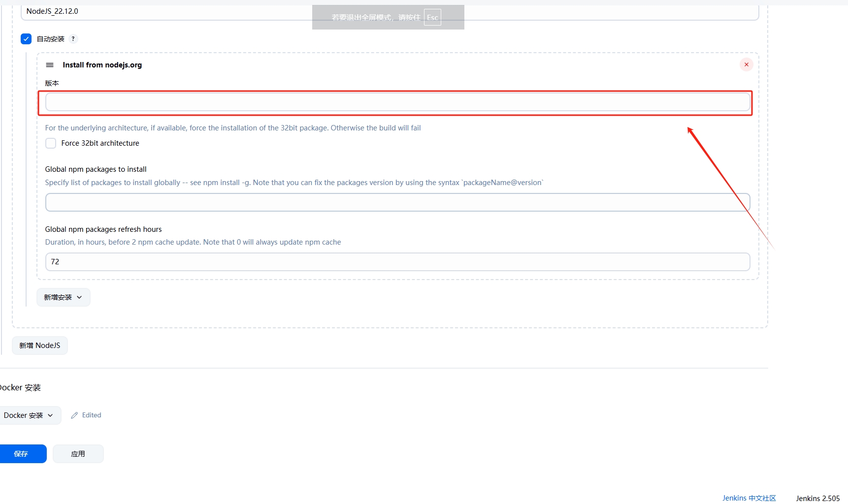Click the refresh hours field showing 72
This screenshot has height=504, width=848.
[x=397, y=262]
